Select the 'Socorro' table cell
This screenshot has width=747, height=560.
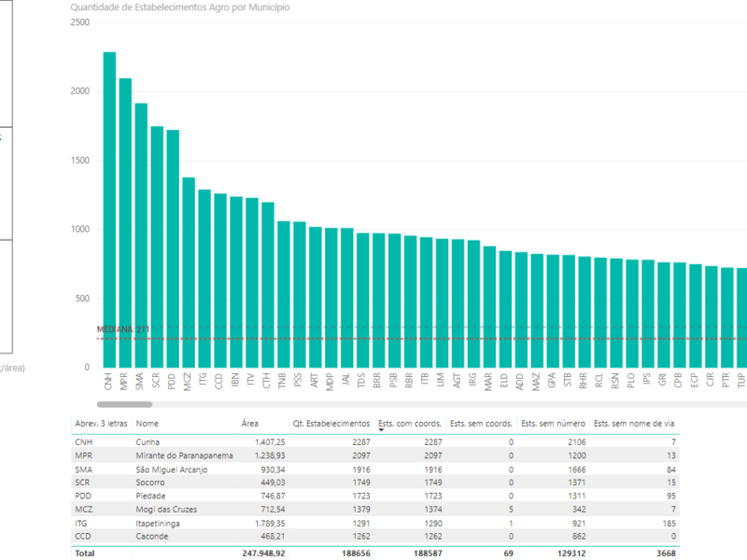[150, 483]
